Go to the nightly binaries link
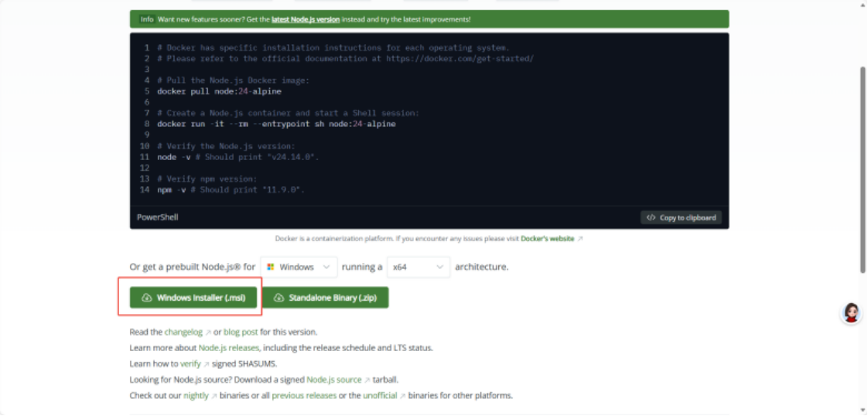The height and width of the screenshot is (416, 868). pyautogui.click(x=196, y=395)
